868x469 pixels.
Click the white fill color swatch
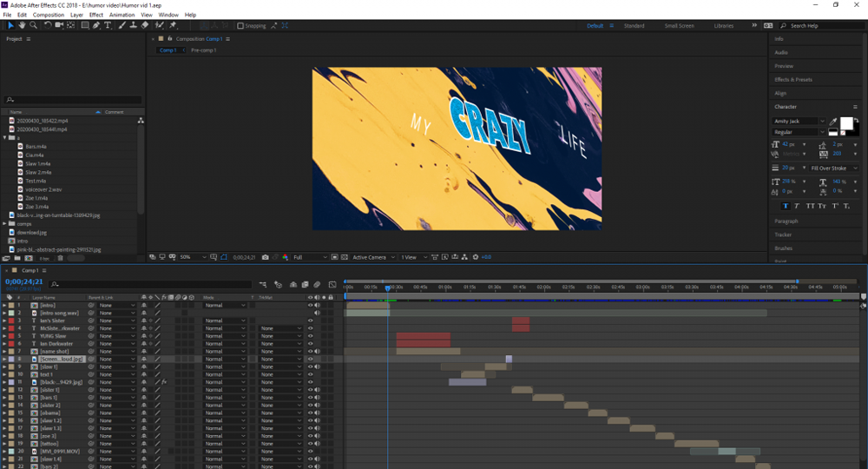[x=846, y=123]
